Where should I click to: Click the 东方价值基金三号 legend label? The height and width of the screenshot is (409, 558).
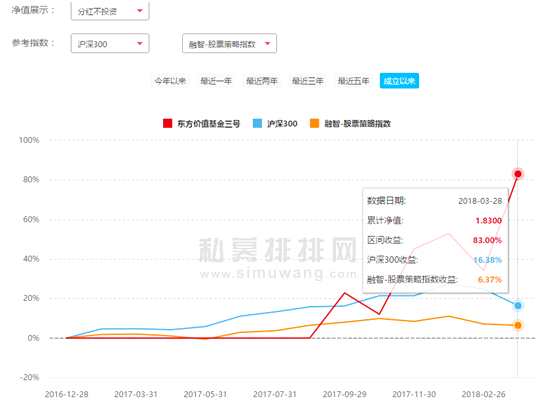pyautogui.click(x=209, y=124)
